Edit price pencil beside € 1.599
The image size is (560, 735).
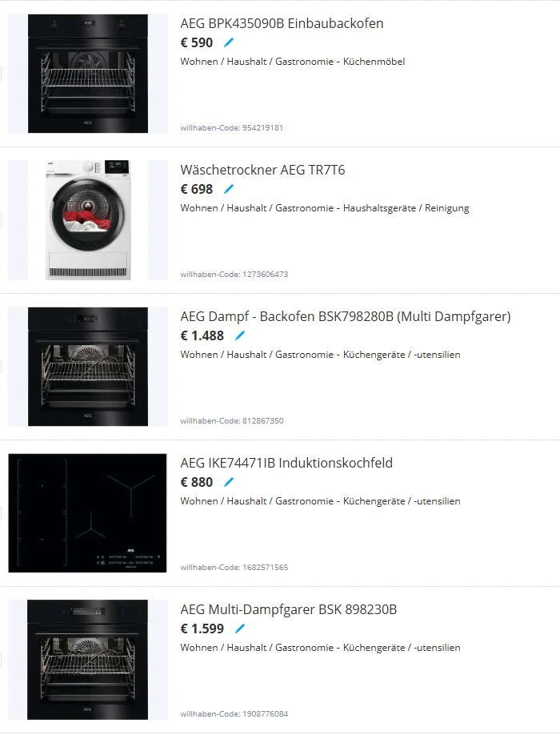pos(240,629)
